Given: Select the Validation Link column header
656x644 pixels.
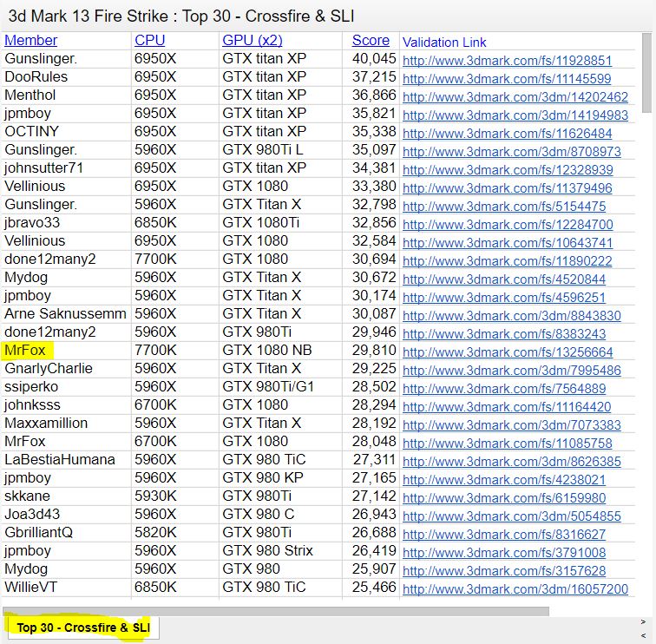Looking at the screenshot, I should pyautogui.click(x=444, y=43).
